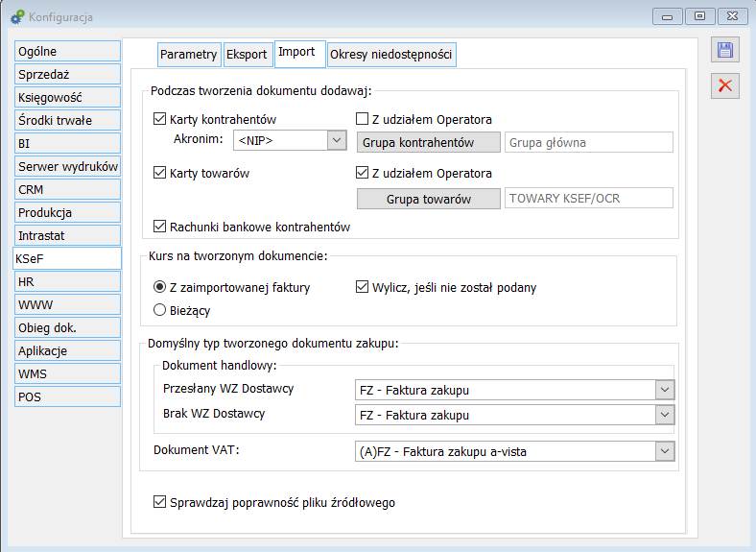Select the Bieżący radio button
This screenshot has height=552, width=756.
[x=160, y=310]
